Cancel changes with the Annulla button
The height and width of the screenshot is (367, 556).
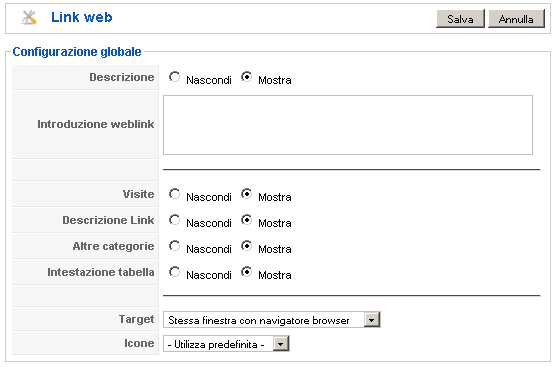click(x=516, y=19)
